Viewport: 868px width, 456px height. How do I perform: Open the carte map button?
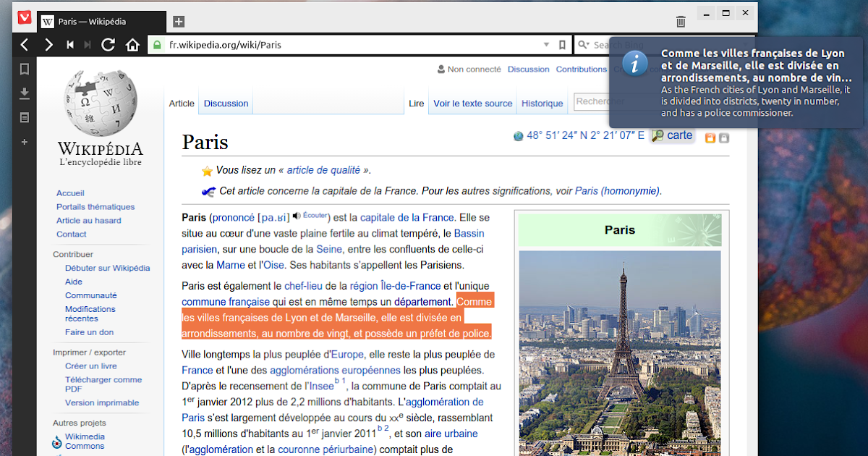672,135
